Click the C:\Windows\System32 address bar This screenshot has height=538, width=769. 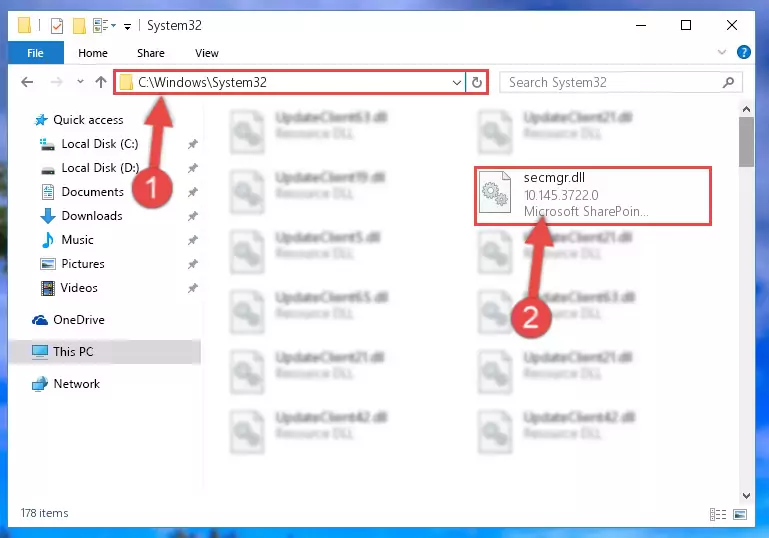click(x=289, y=82)
